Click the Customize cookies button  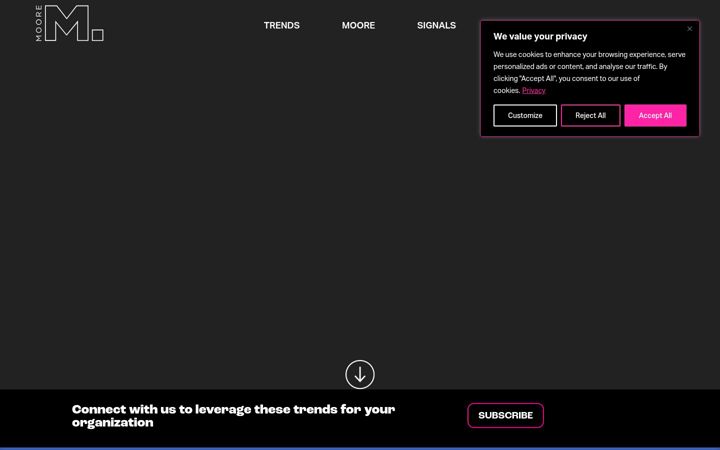(x=525, y=115)
